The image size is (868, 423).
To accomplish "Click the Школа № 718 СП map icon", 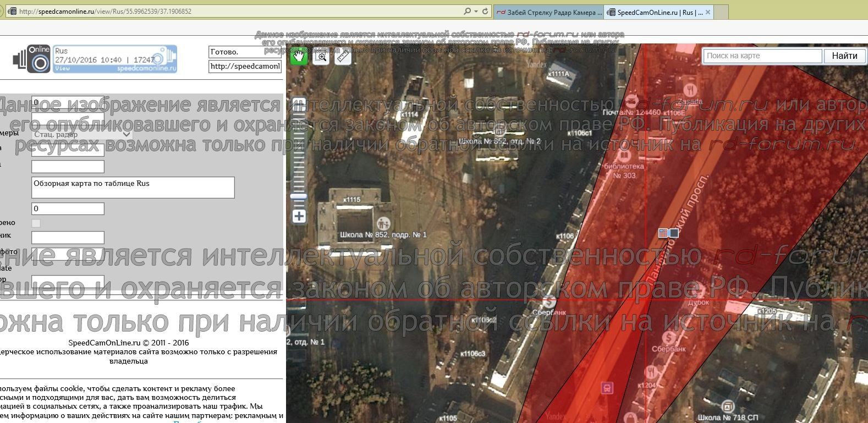I will tap(728, 406).
